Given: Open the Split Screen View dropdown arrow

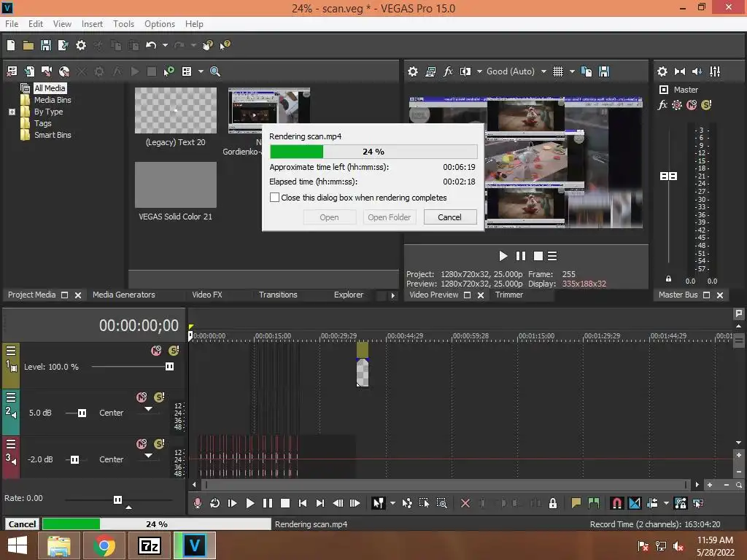Looking at the screenshot, I should point(479,71).
